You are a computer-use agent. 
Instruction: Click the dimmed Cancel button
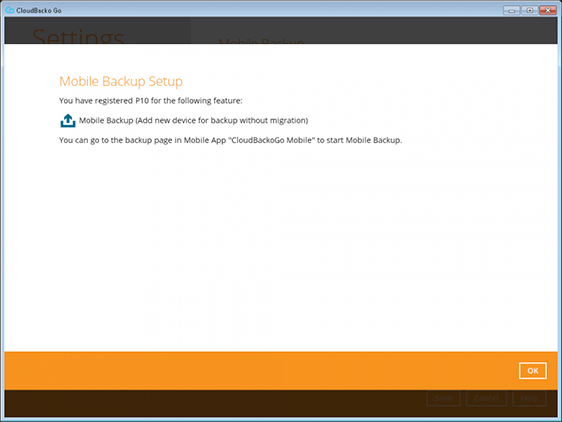[486, 398]
